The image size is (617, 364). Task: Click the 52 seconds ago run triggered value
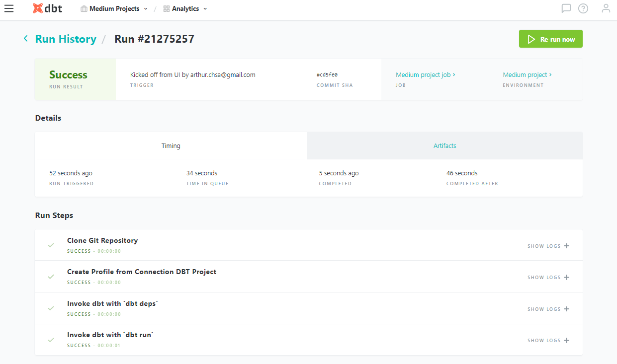71,173
